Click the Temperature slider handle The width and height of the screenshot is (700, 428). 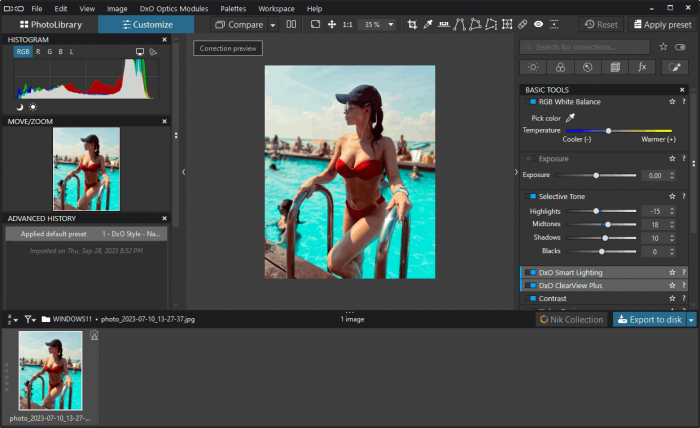pos(608,130)
